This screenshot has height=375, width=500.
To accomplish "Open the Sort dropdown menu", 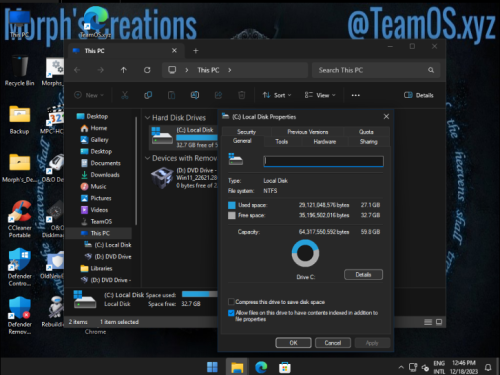I will [277, 95].
